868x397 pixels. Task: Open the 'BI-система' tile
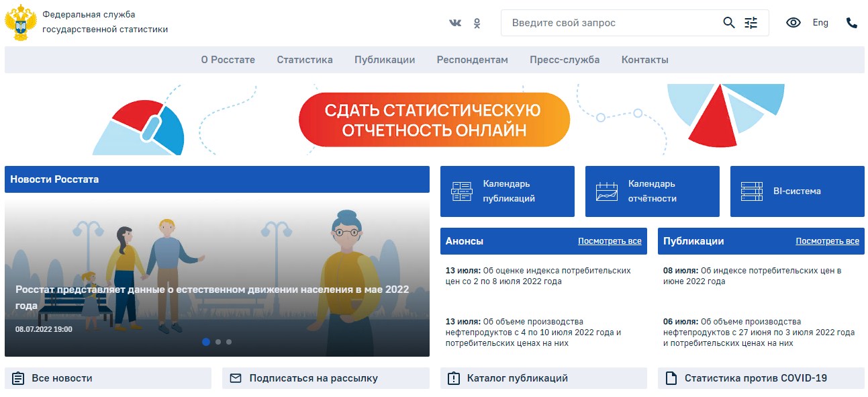[x=798, y=191]
